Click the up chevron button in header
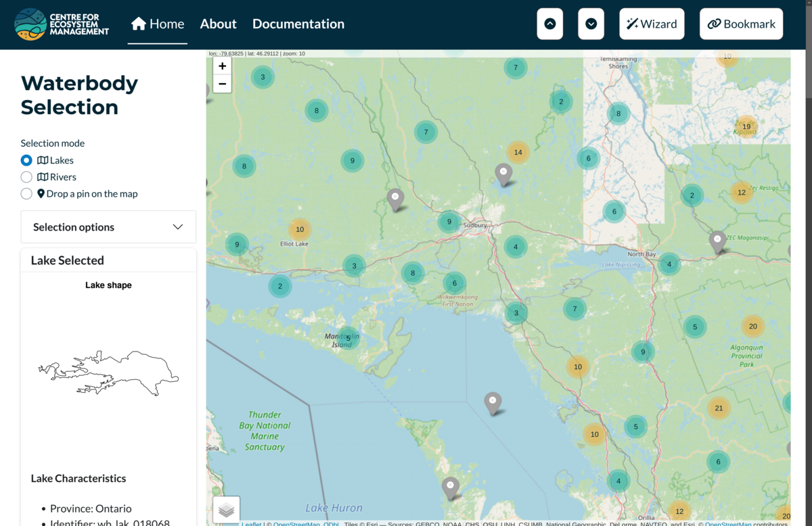The width and height of the screenshot is (812, 526). tap(550, 24)
